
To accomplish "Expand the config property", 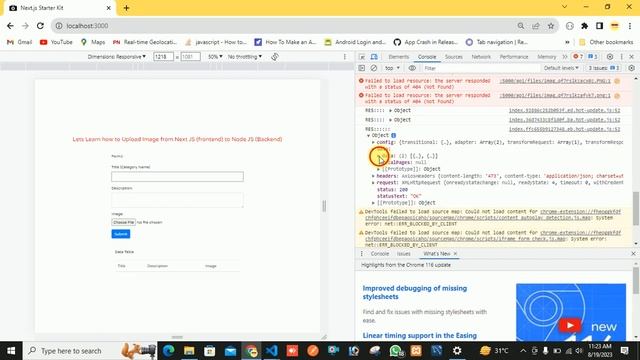I will pyautogui.click(x=373, y=142).
